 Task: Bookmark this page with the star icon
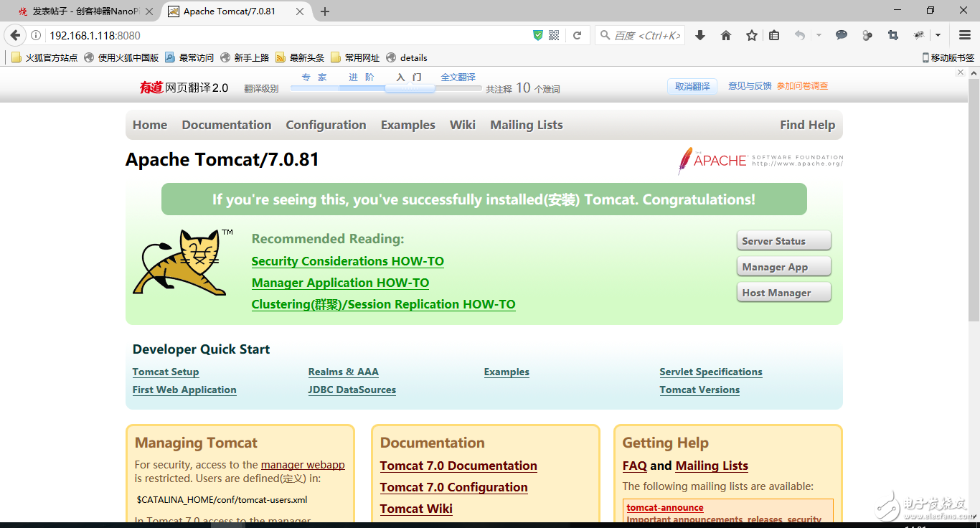(751, 35)
